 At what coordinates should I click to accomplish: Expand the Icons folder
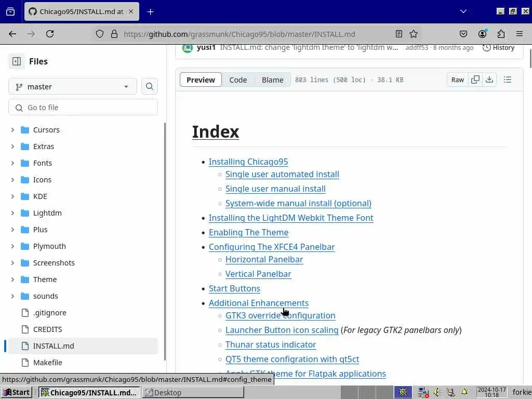coord(12,180)
